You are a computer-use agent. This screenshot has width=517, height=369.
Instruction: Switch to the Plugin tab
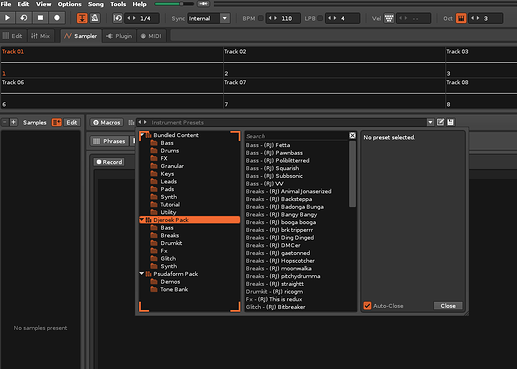[x=119, y=36]
